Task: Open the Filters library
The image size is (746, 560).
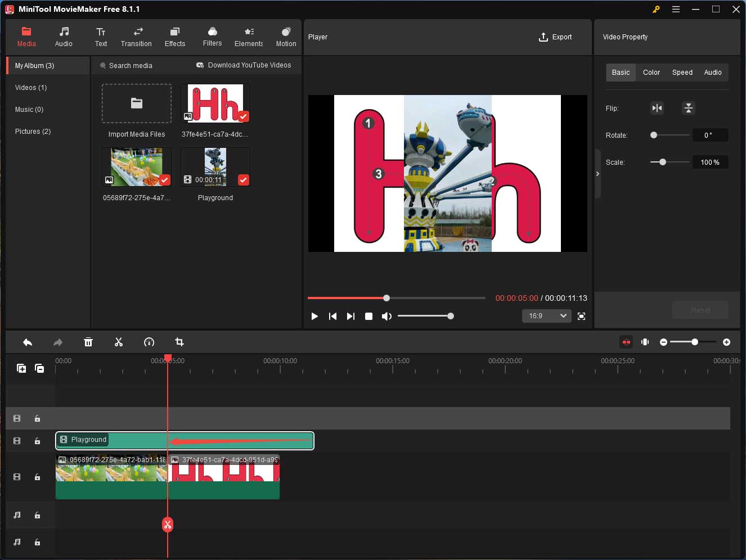Action: 212,37
